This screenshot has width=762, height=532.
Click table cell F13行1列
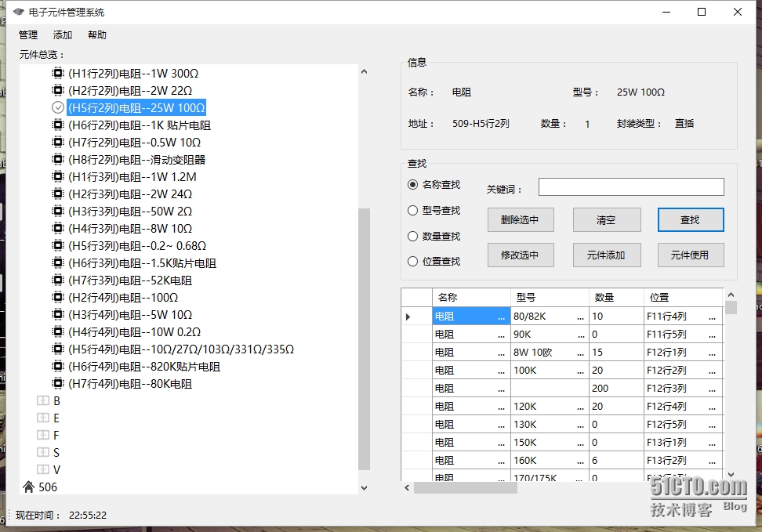pyautogui.click(x=684, y=442)
